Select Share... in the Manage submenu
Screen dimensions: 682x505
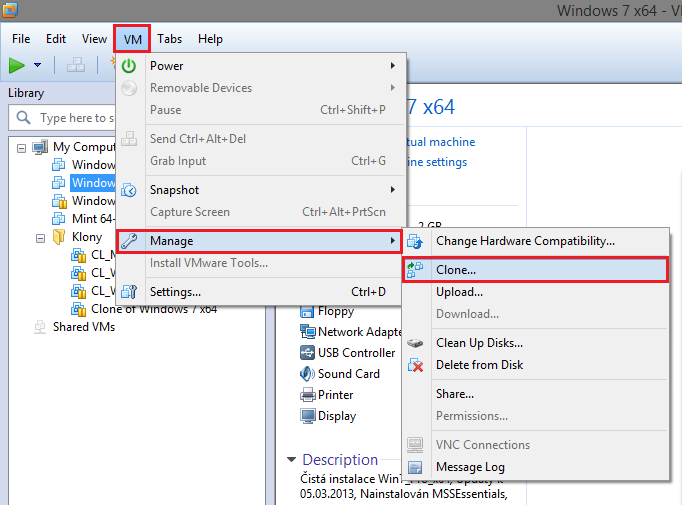click(x=455, y=394)
